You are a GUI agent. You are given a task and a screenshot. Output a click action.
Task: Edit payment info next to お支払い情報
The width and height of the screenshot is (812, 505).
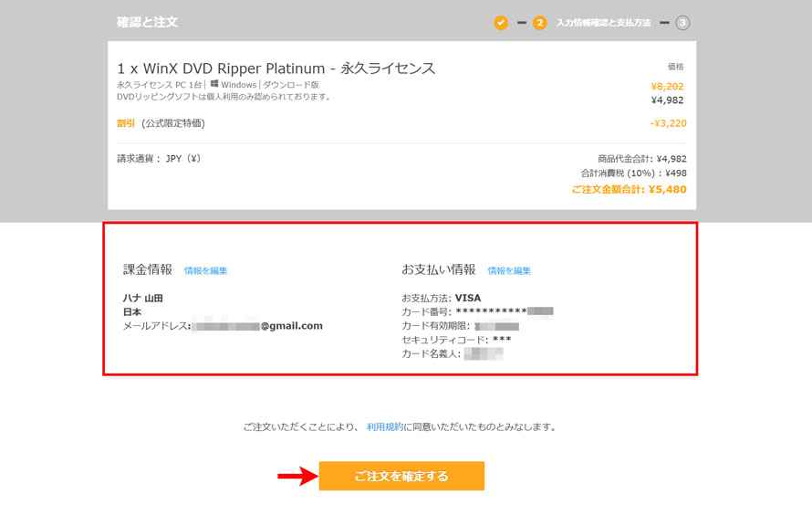coord(509,270)
